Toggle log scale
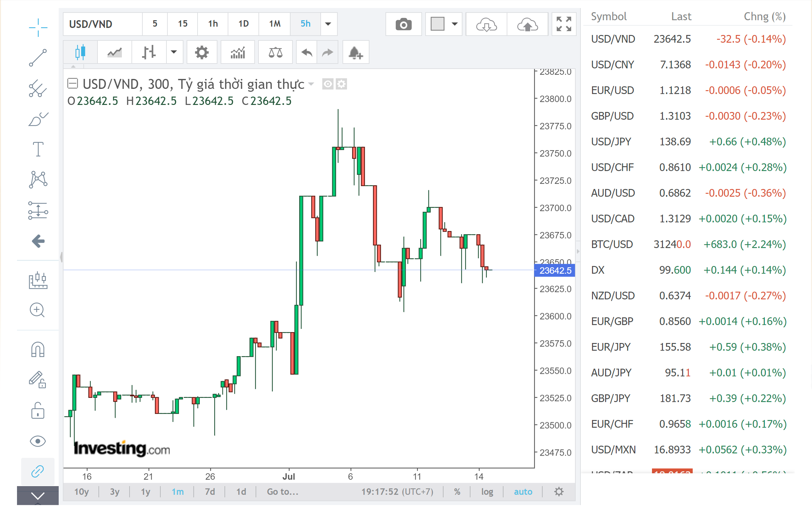 [487, 492]
